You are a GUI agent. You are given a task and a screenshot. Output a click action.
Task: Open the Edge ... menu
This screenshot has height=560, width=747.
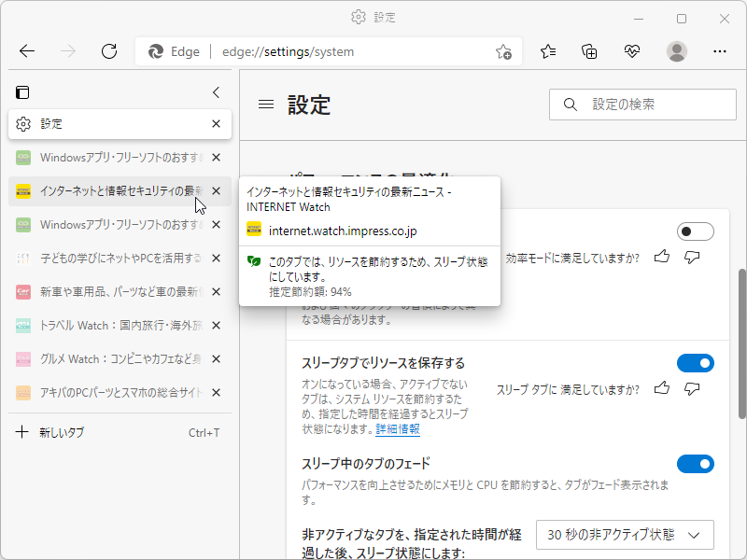720,52
